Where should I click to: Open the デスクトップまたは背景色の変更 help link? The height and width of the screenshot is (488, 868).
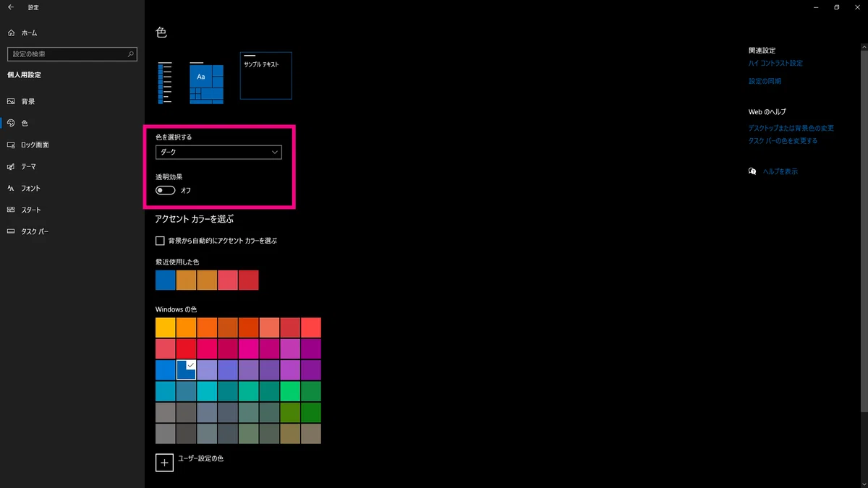click(791, 128)
